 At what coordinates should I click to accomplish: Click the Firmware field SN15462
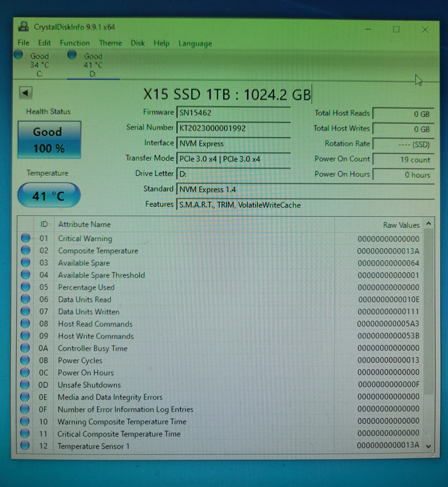coord(233,113)
